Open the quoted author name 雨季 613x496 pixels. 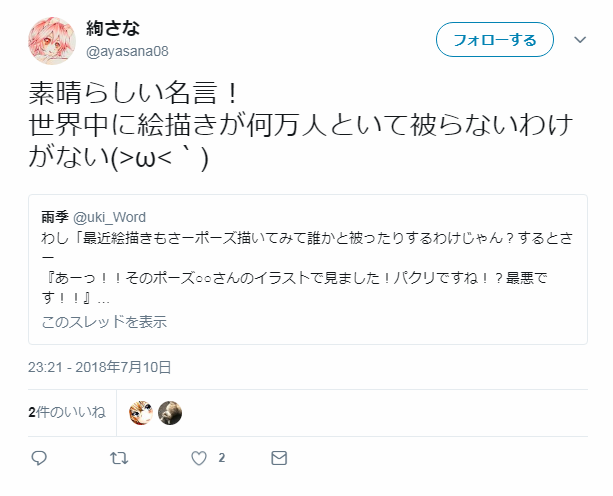[x=55, y=217]
